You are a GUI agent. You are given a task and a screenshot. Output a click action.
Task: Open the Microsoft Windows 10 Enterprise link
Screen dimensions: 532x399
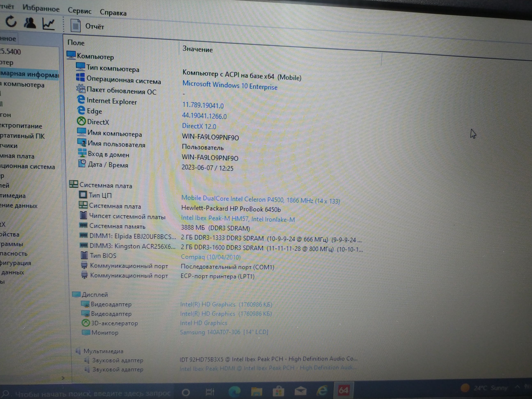230,85
